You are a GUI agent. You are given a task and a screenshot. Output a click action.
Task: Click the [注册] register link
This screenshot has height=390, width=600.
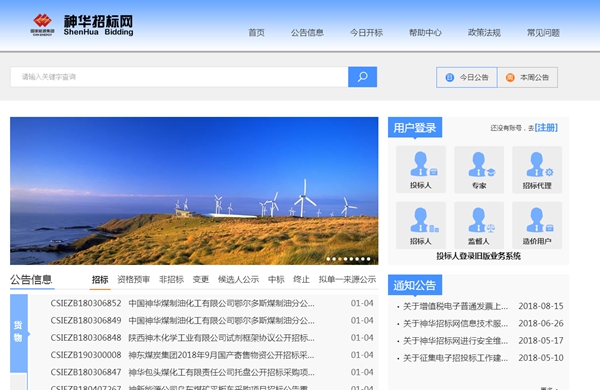point(546,127)
